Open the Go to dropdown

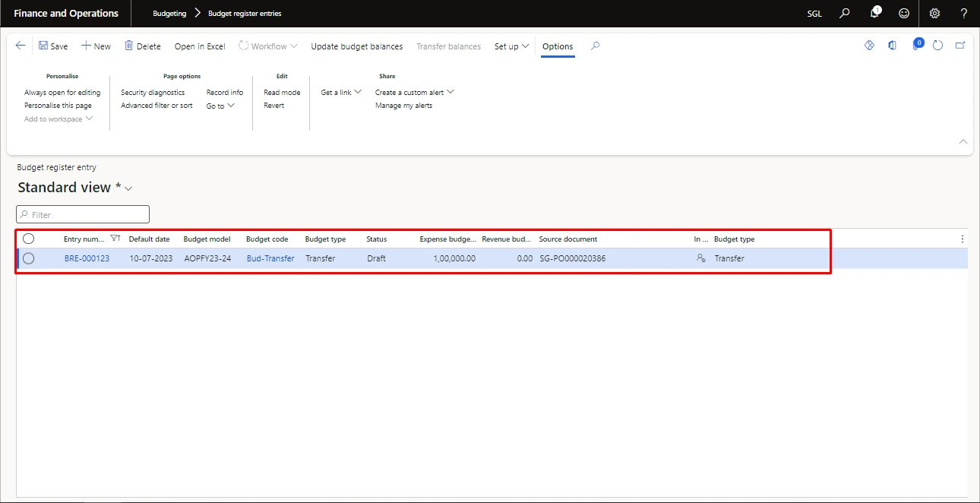220,106
